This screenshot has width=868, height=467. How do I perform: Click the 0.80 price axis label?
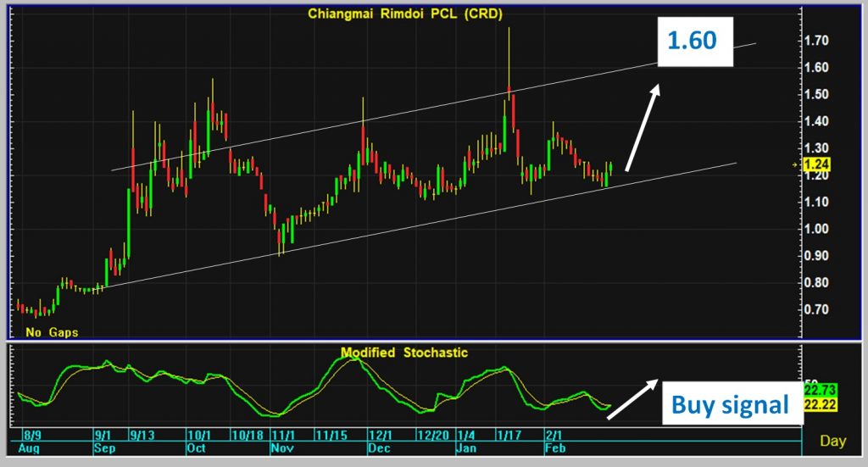click(816, 283)
